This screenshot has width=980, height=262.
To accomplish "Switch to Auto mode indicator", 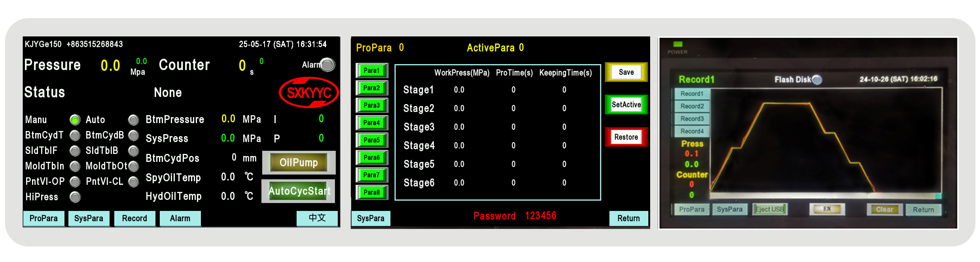I will (x=133, y=120).
